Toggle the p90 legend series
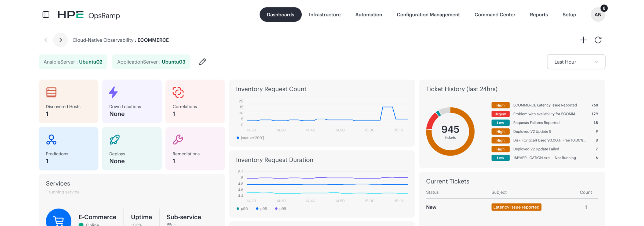 242,209
